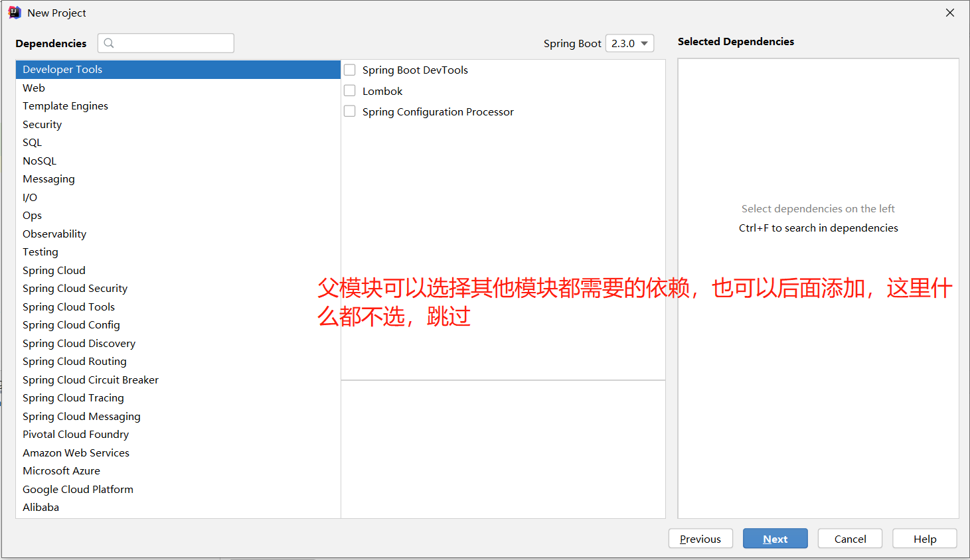Select Spring Cloud Circuit Breaker category

click(90, 380)
